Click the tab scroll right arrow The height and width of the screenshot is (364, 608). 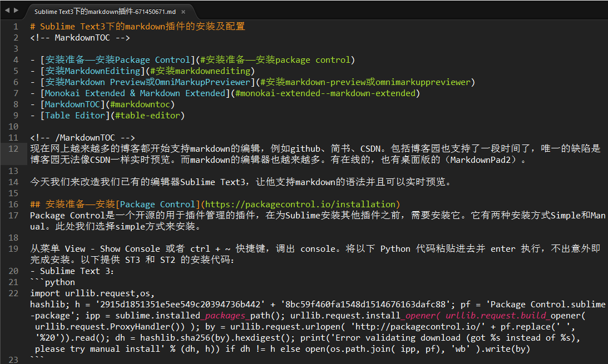click(16, 11)
